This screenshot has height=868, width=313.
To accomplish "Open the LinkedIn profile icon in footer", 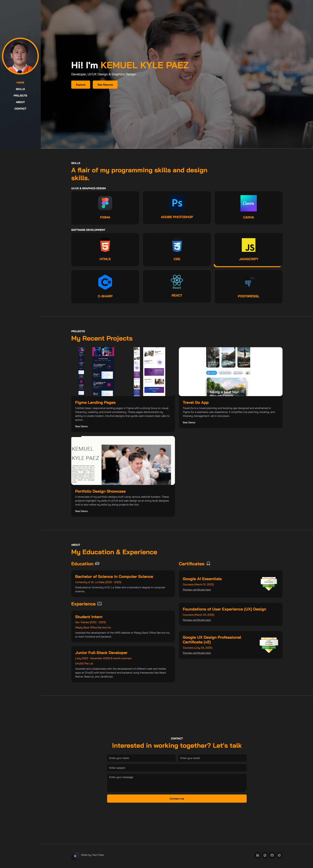I will pyautogui.click(x=258, y=855).
